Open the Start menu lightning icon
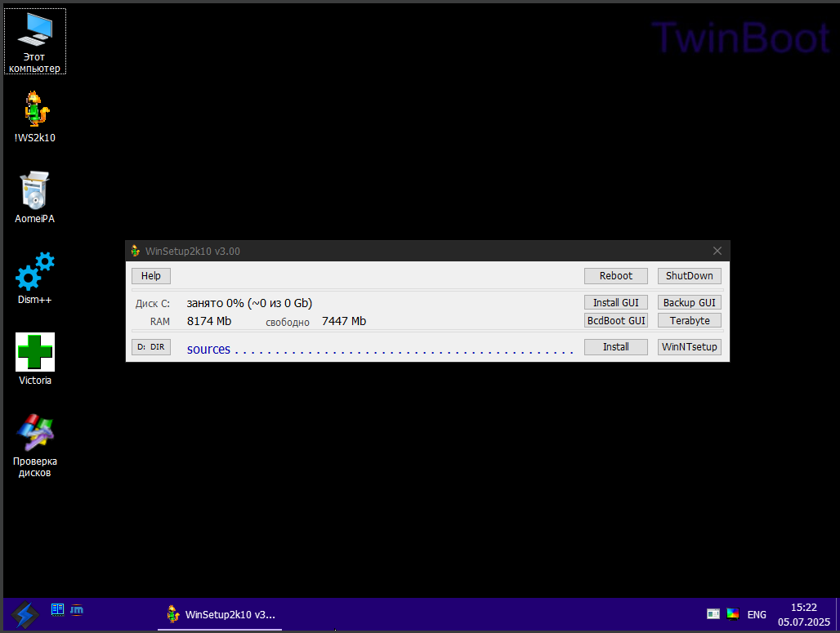This screenshot has height=633, width=840. point(25,614)
